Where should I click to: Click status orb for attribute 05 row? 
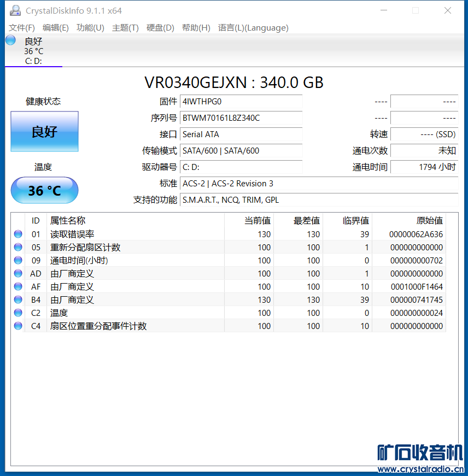click(x=18, y=247)
